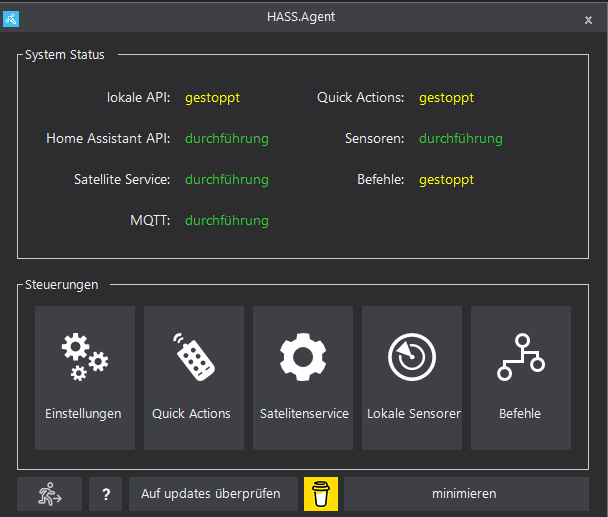Open Befehle node-tree tile
The width and height of the screenshot is (608, 517).
tap(521, 378)
